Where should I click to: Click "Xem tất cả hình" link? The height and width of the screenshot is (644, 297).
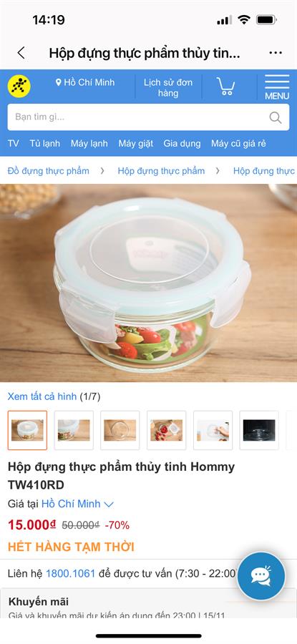pos(42,396)
